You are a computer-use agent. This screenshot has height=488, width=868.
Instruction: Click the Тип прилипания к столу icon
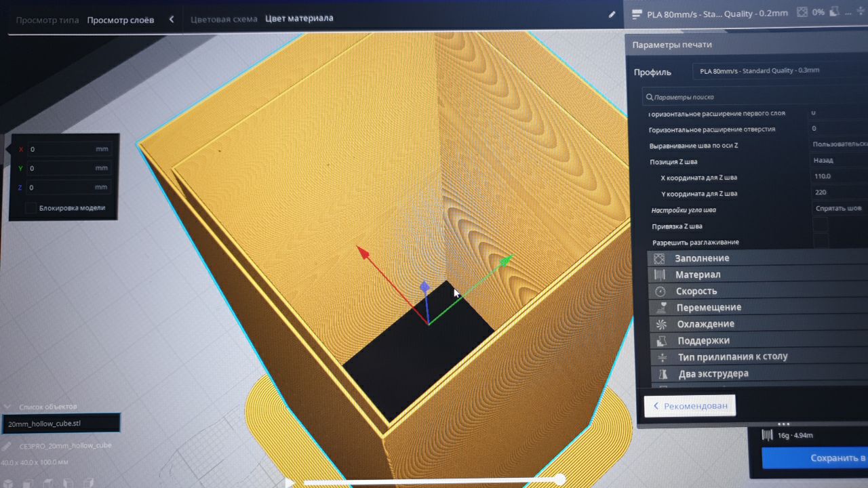coord(663,357)
